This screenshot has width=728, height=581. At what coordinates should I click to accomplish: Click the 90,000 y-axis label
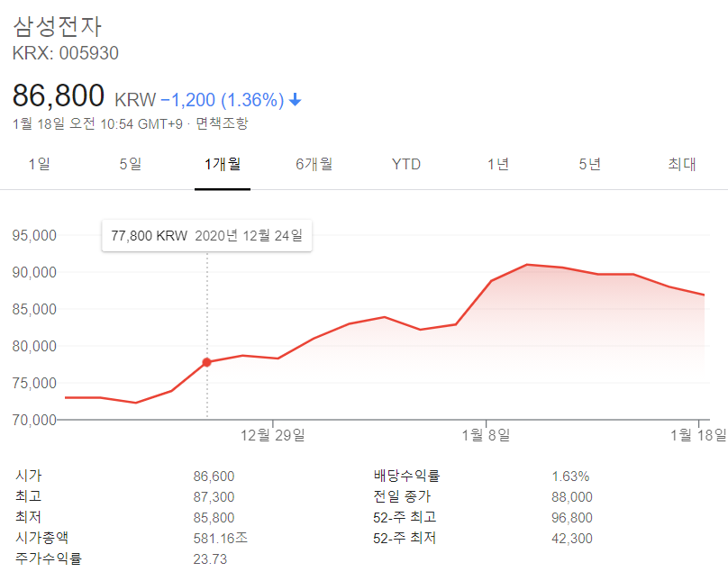[34, 272]
